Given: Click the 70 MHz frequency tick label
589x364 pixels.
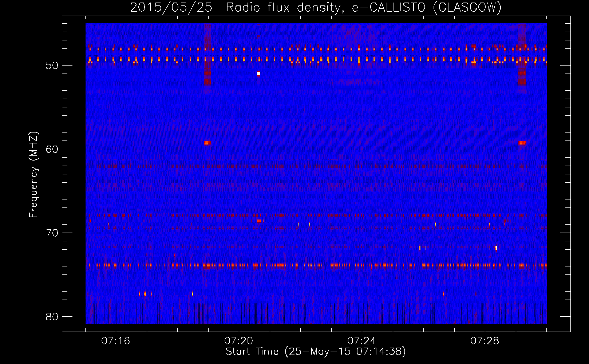Looking at the screenshot, I should (x=52, y=233).
